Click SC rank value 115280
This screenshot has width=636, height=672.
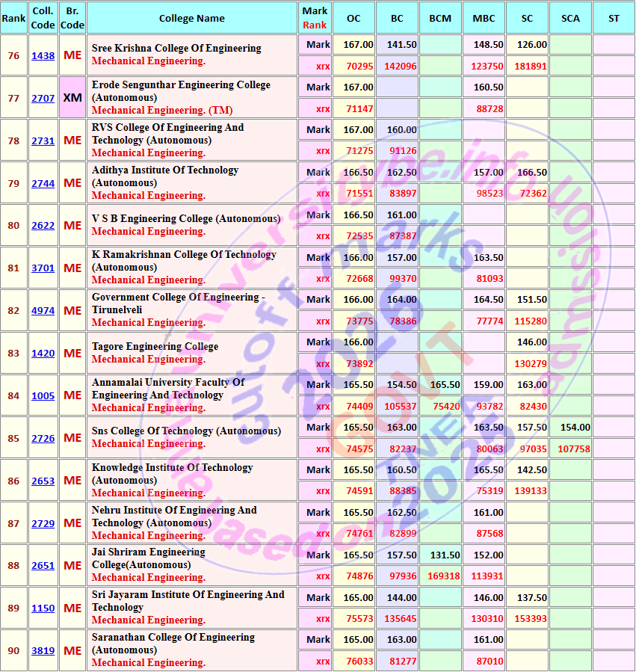530,321
